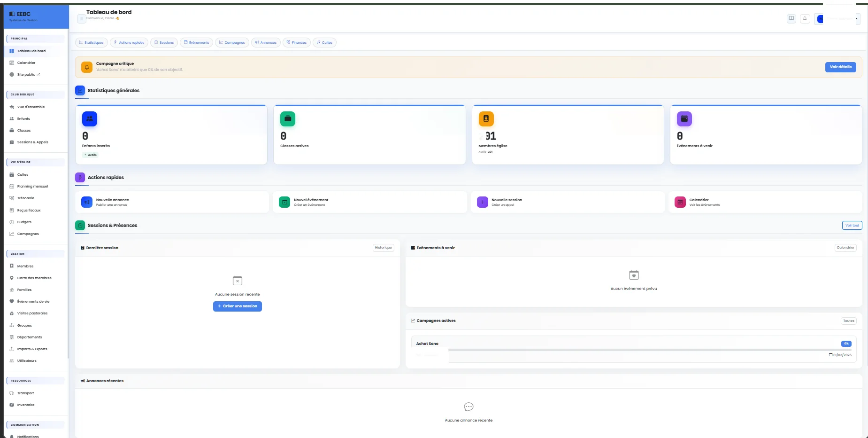Click the Enfants inscrits blue stat icon
Viewport: 868px width, 438px height.
(x=90, y=119)
